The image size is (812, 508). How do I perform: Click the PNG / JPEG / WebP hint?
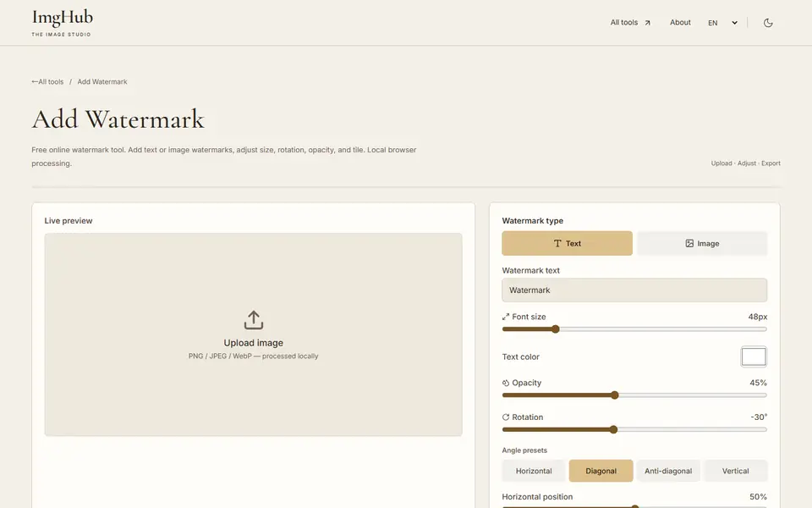pyautogui.click(x=253, y=356)
